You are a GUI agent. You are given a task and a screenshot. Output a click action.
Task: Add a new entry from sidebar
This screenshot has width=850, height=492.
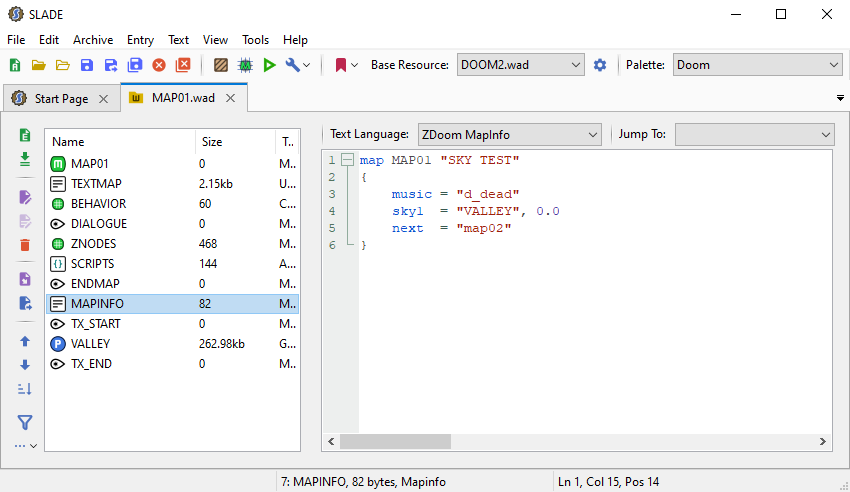click(x=25, y=135)
